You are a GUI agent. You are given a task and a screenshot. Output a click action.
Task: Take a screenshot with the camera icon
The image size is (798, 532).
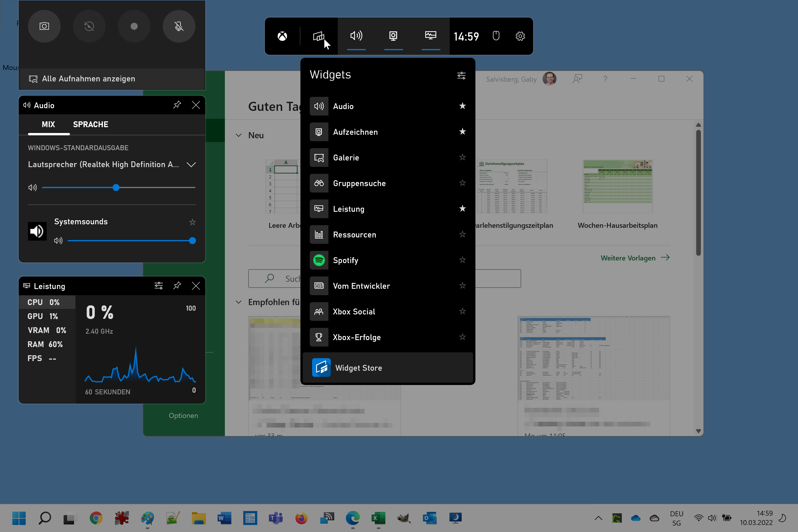coord(44,26)
